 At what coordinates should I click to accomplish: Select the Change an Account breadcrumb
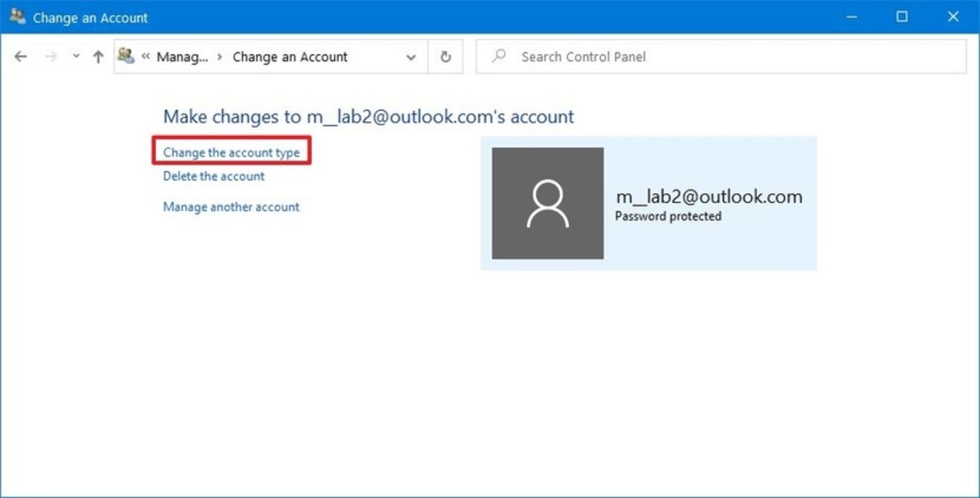click(290, 57)
